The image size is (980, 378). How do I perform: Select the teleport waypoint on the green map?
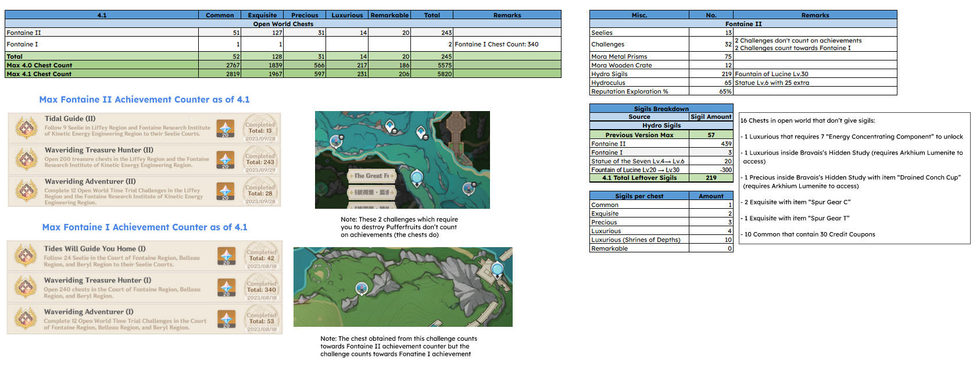[497, 269]
